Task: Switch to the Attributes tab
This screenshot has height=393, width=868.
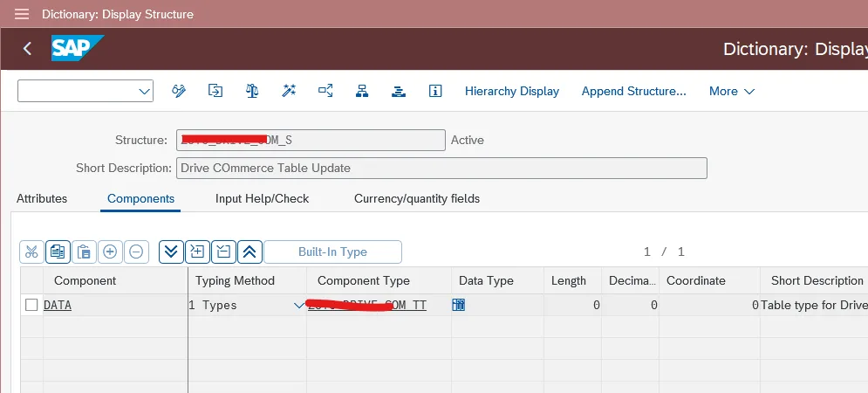Action: [x=42, y=198]
